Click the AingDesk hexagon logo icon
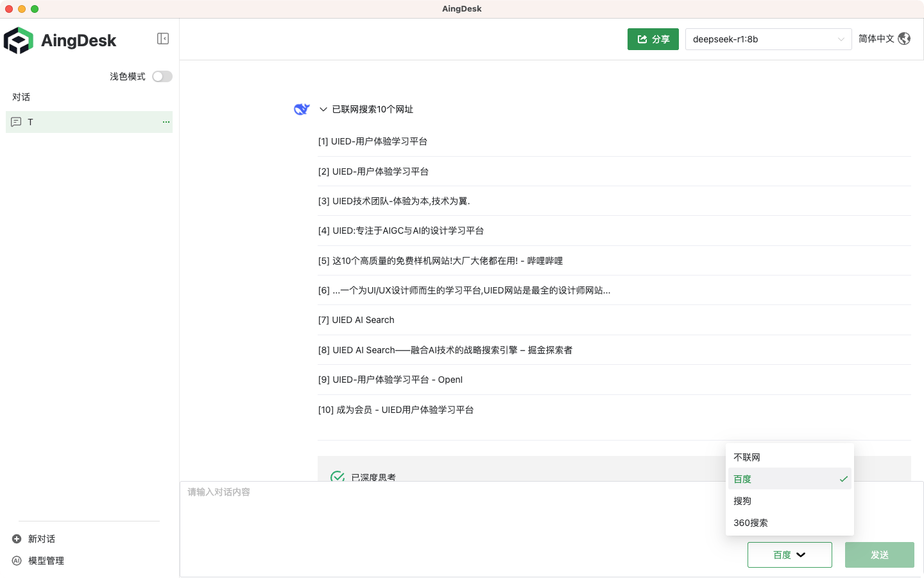The height and width of the screenshot is (578, 924). pyautogui.click(x=19, y=40)
